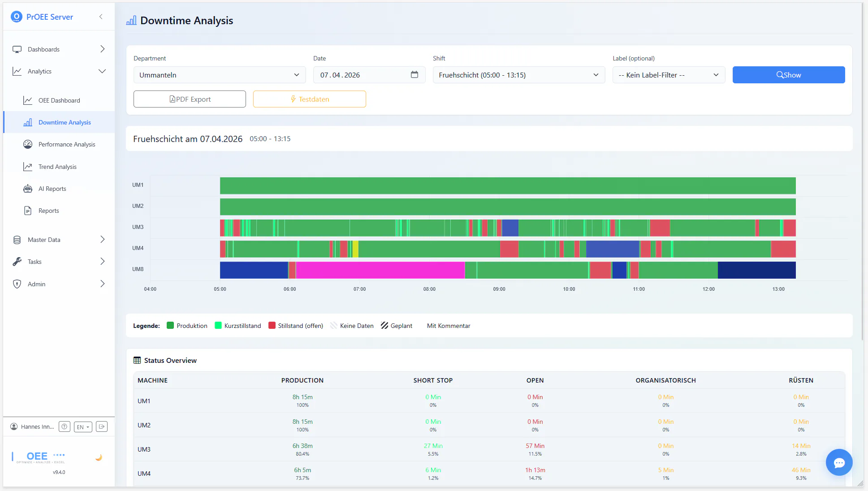Click the help question mark icon
Image resolution: width=868 pixels, height=491 pixels.
click(x=65, y=426)
